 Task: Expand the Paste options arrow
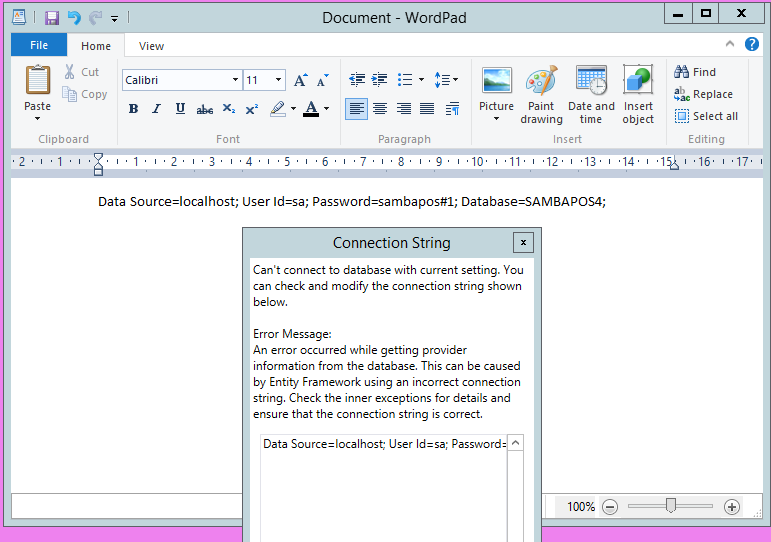37,118
